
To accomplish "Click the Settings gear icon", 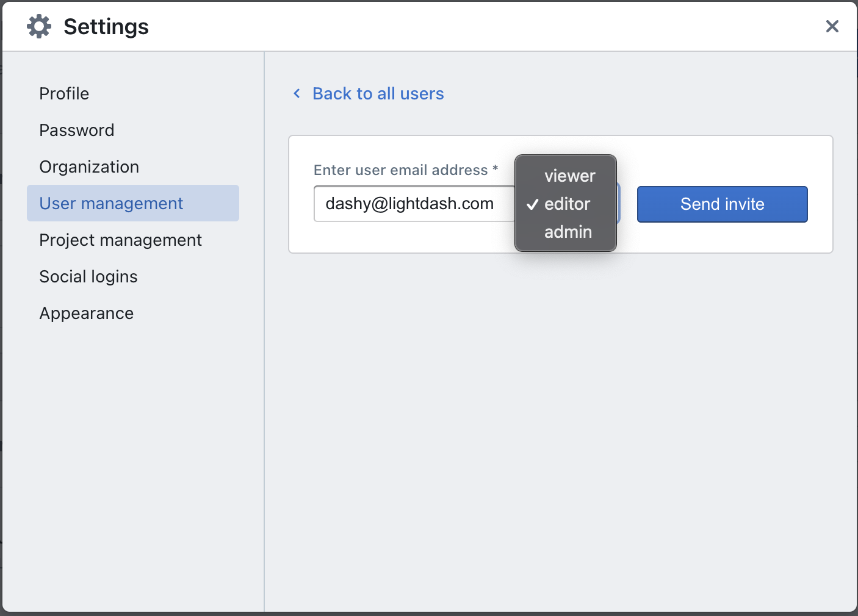I will 39,27.
